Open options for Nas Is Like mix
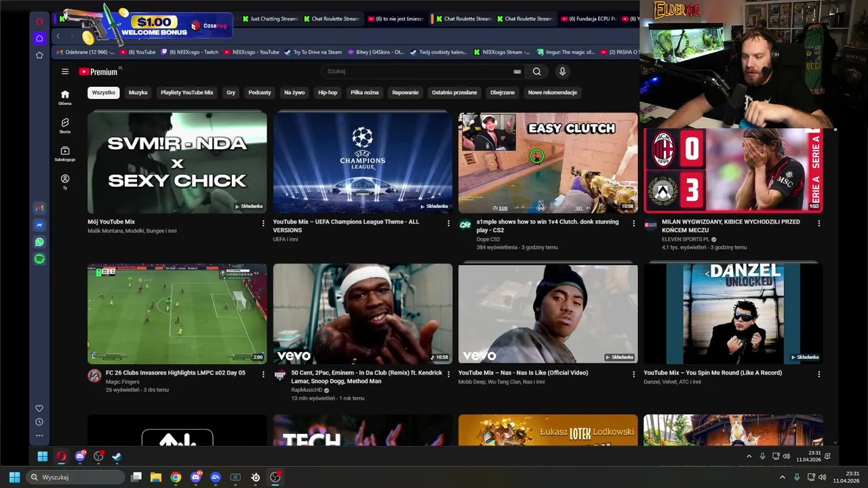This screenshot has height=488, width=868. (633, 374)
